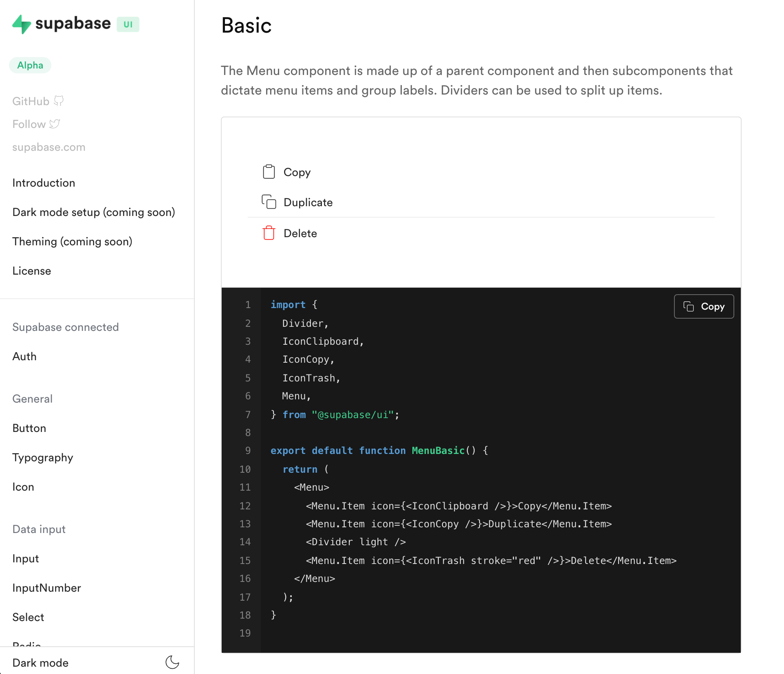Open the supabase.com link
784x674 pixels.
click(48, 147)
